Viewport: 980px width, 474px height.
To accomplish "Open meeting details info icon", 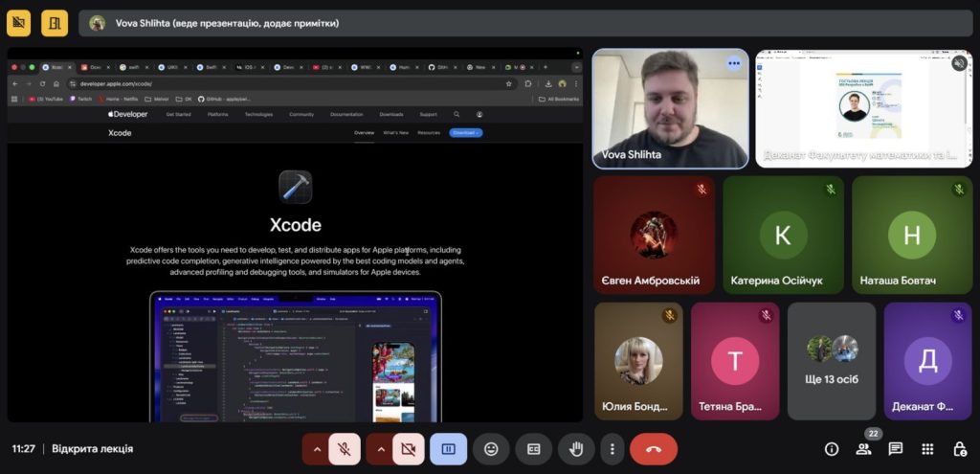I will point(832,449).
